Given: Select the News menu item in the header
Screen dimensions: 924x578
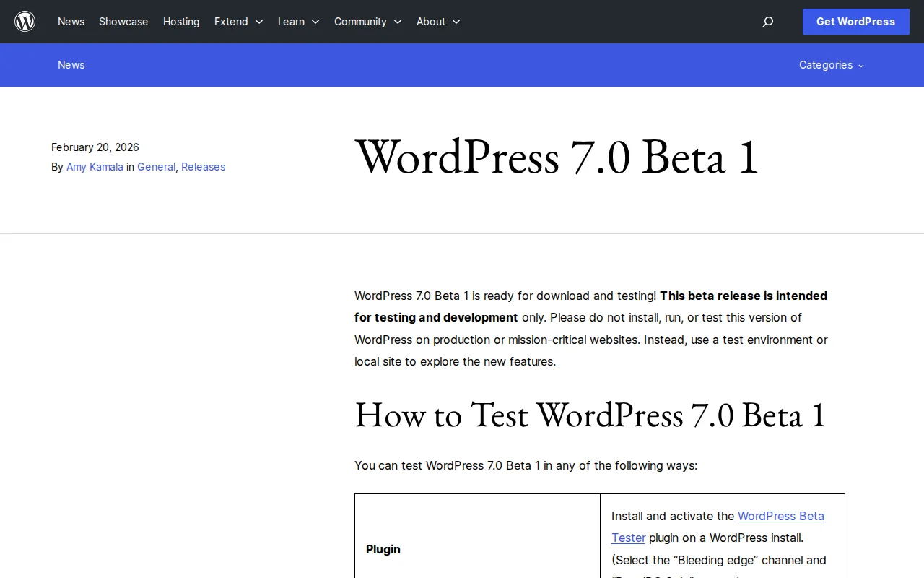Looking at the screenshot, I should point(71,22).
